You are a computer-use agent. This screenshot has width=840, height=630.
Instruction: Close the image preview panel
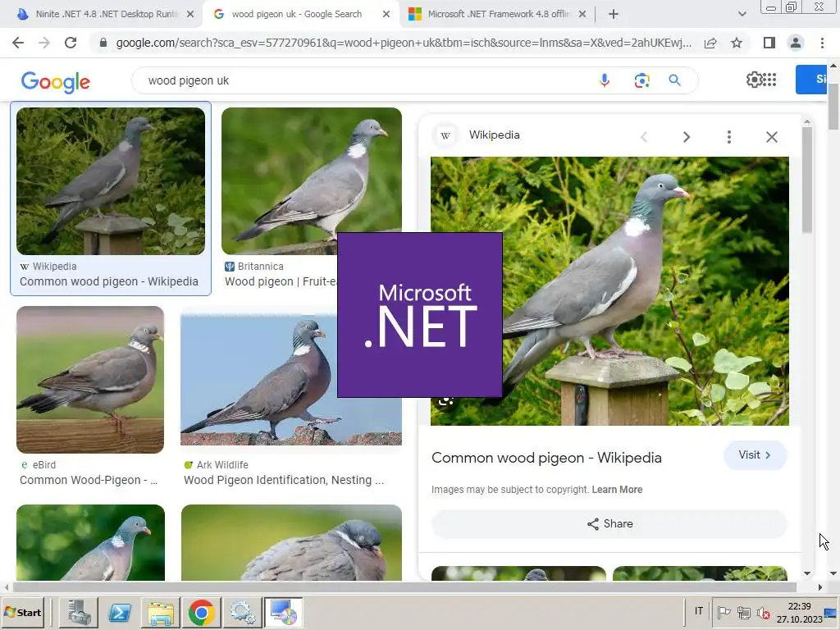point(771,137)
